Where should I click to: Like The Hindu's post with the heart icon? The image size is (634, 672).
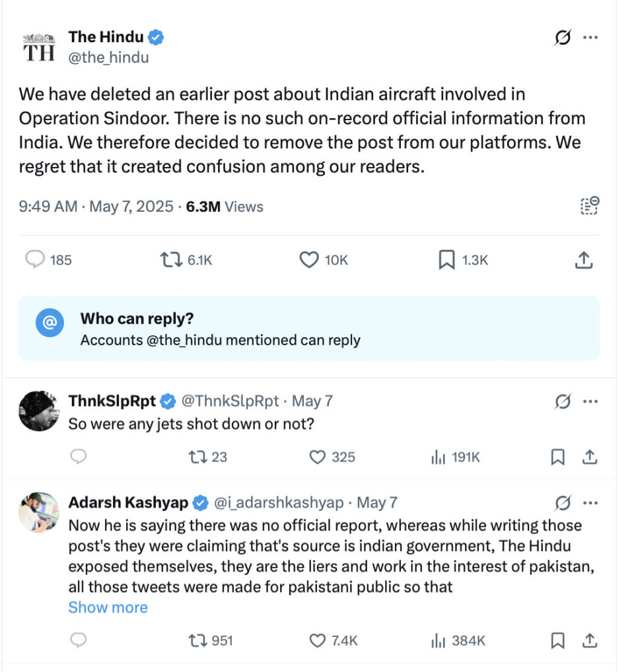point(309,260)
